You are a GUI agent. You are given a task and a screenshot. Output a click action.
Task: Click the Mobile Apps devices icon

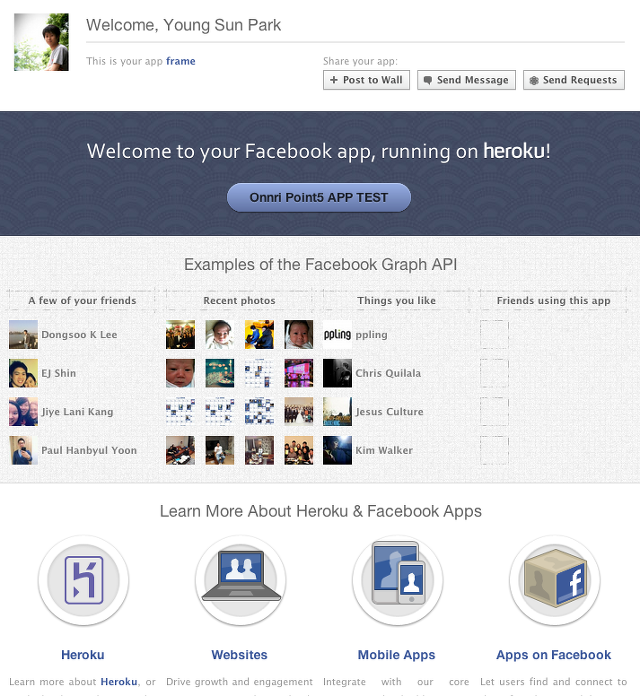tap(398, 581)
